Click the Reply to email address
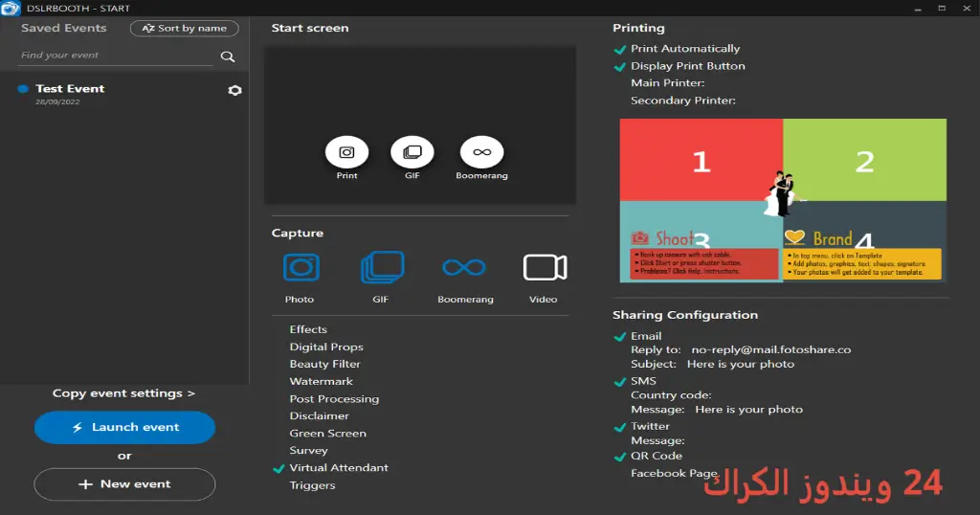The image size is (980, 515). coord(771,350)
